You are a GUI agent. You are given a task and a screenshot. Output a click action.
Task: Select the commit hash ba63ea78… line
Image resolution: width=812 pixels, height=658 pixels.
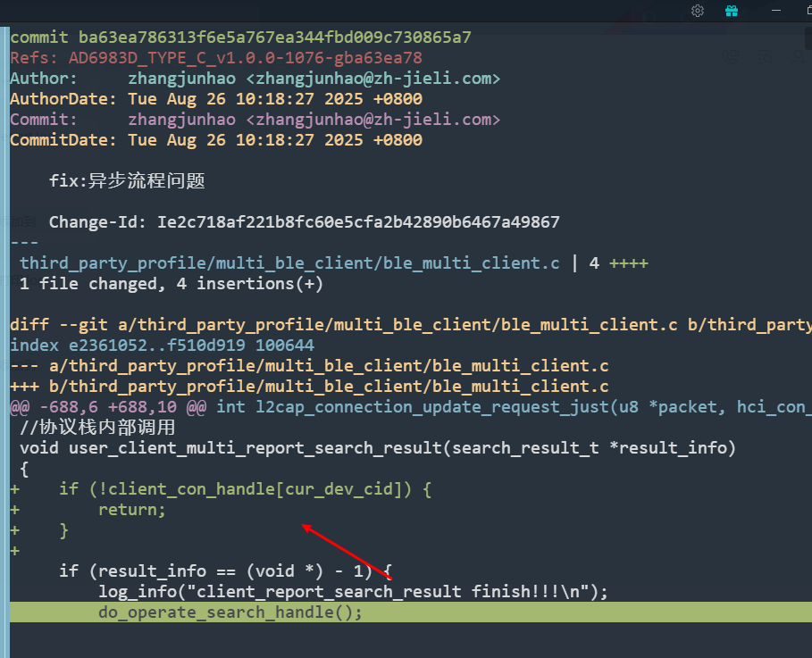click(x=241, y=37)
